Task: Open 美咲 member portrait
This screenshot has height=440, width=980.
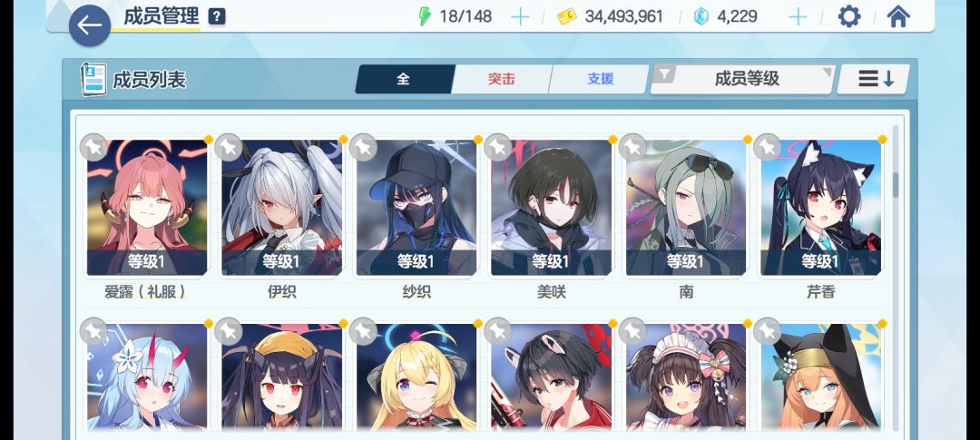Action: 552,207
